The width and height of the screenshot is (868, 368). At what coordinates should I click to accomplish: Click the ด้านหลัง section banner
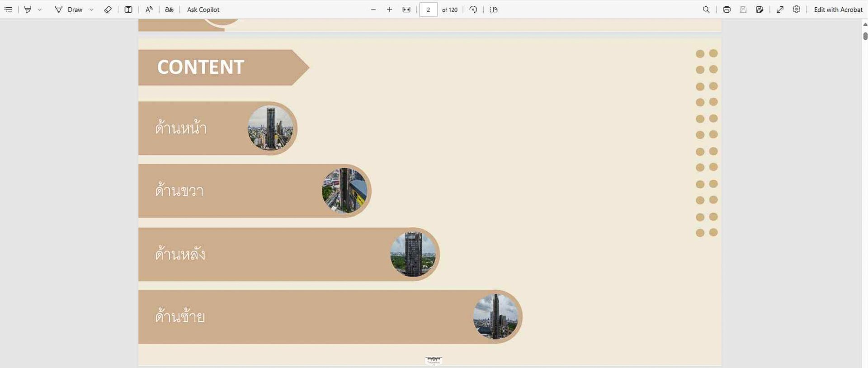pyautogui.click(x=289, y=254)
